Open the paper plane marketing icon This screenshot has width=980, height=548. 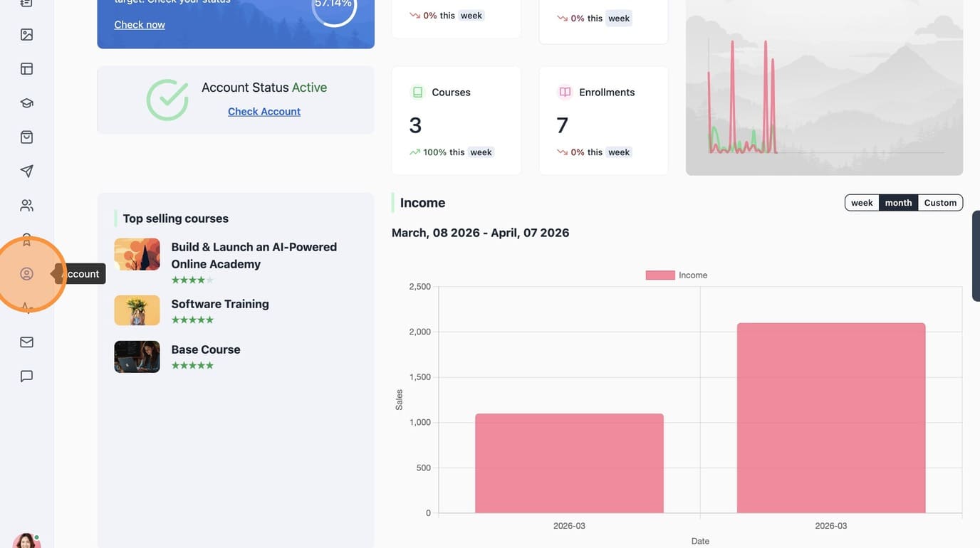click(26, 171)
